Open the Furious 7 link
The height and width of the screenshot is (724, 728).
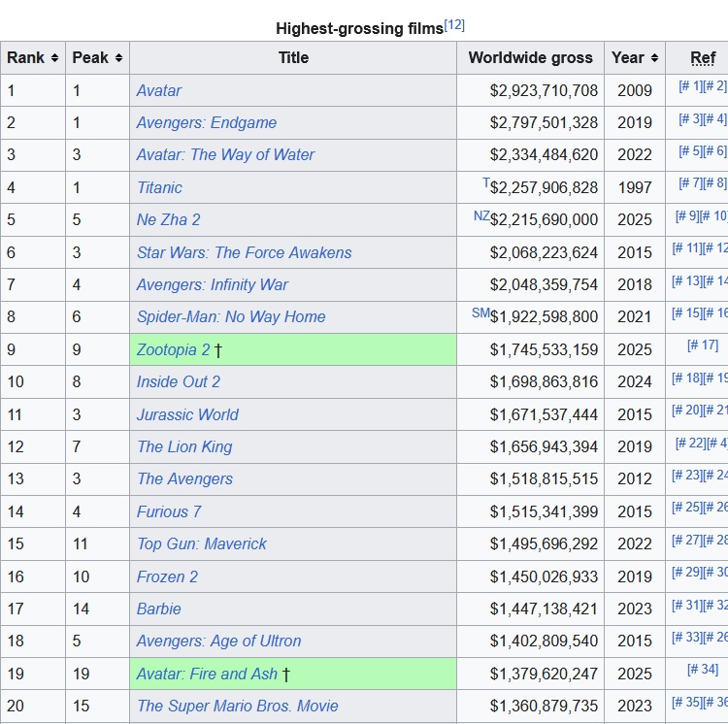169,511
